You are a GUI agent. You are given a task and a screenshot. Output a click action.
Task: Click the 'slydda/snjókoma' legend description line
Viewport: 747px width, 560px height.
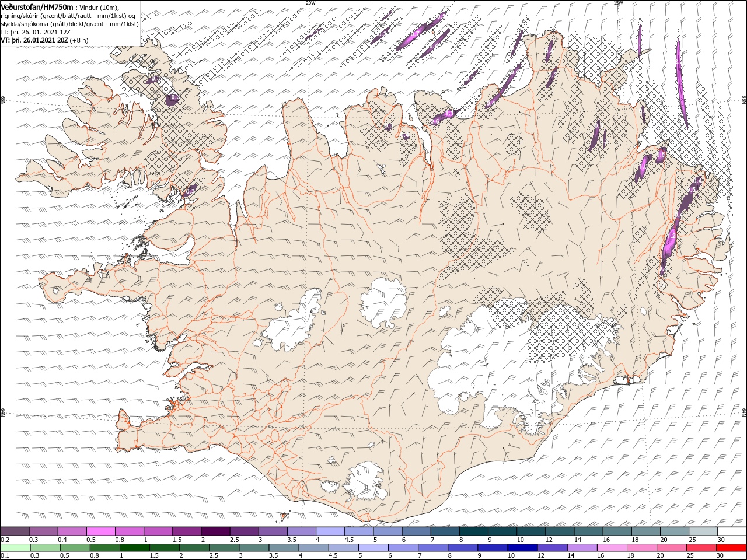pos(70,24)
